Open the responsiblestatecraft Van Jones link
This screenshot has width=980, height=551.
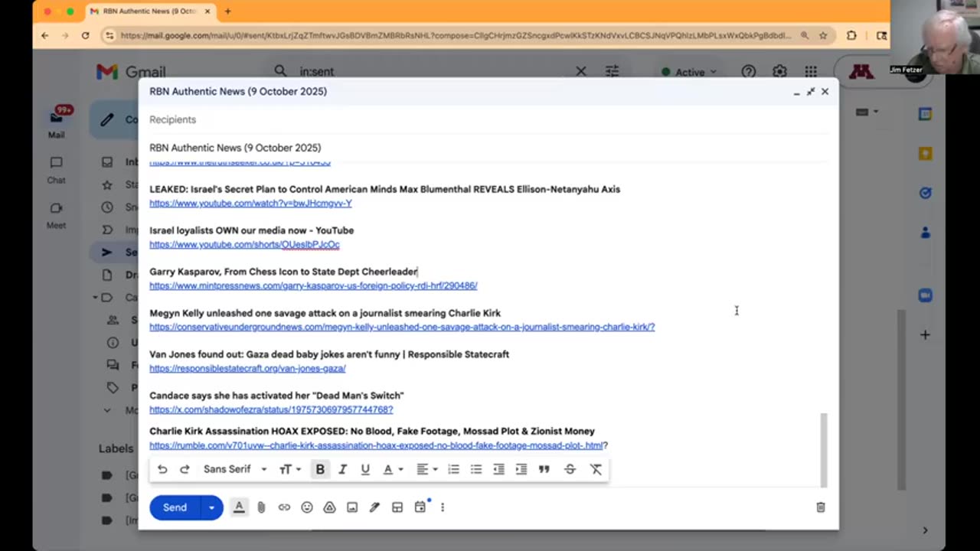(247, 368)
